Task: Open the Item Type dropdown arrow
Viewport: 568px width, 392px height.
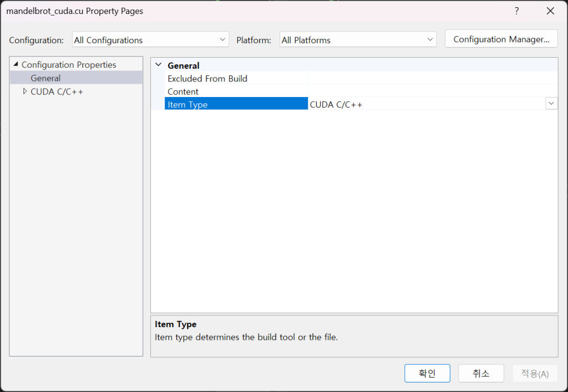Action: 551,104
